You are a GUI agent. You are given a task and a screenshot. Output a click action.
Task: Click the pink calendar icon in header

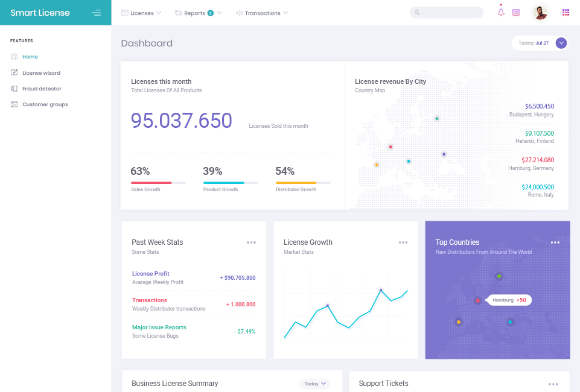coord(516,13)
